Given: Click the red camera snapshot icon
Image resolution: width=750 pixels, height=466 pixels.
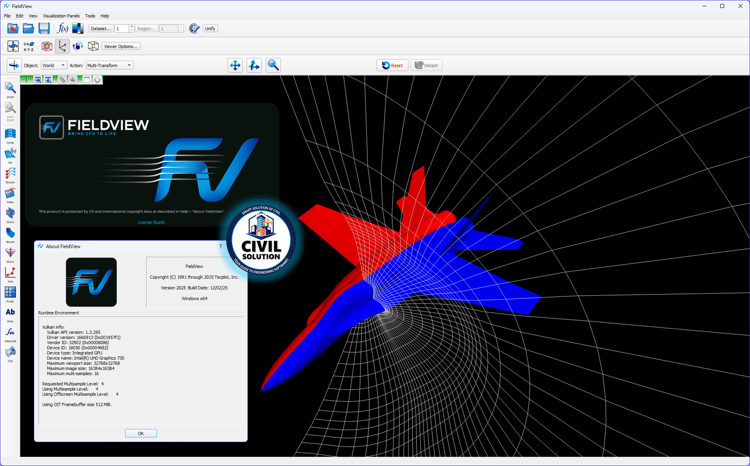Looking at the screenshot, I should pos(46,46).
